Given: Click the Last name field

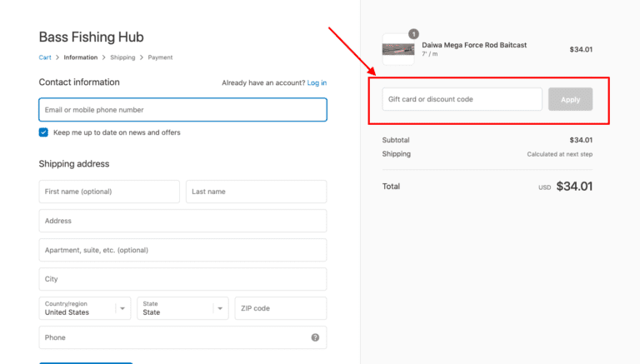Looking at the screenshot, I should (257, 192).
